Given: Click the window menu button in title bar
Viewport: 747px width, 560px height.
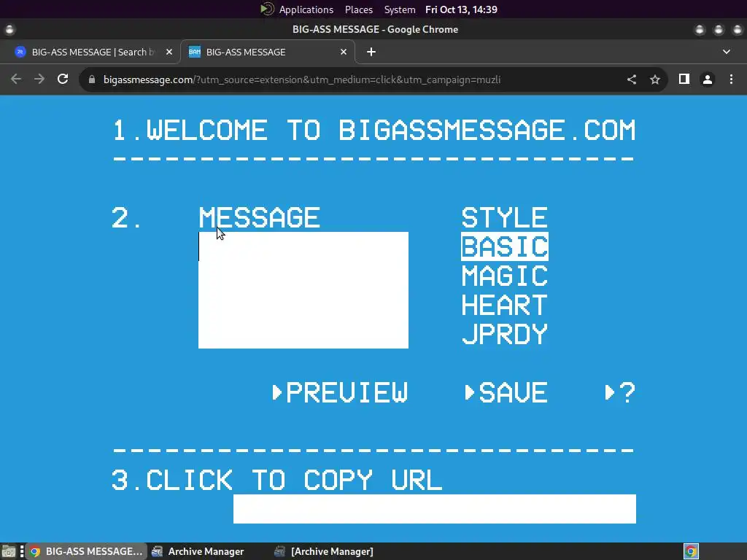Looking at the screenshot, I should click(x=9, y=29).
